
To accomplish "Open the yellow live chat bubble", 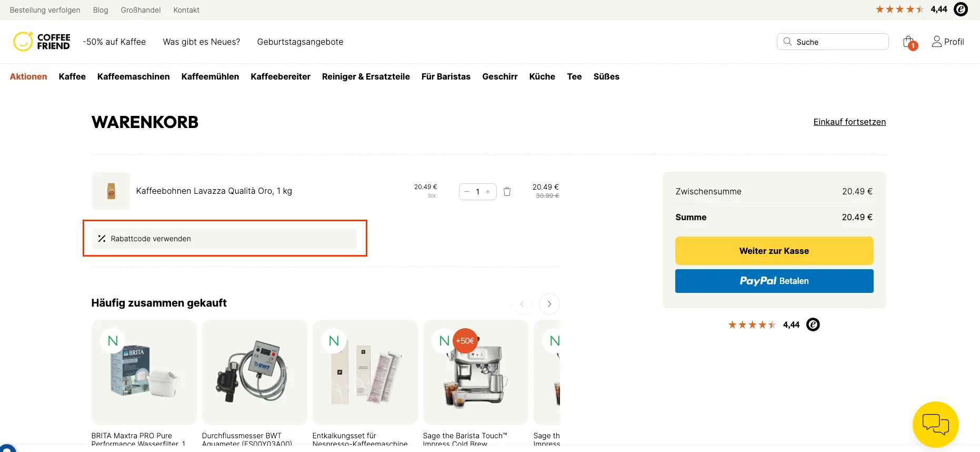I will 935,424.
